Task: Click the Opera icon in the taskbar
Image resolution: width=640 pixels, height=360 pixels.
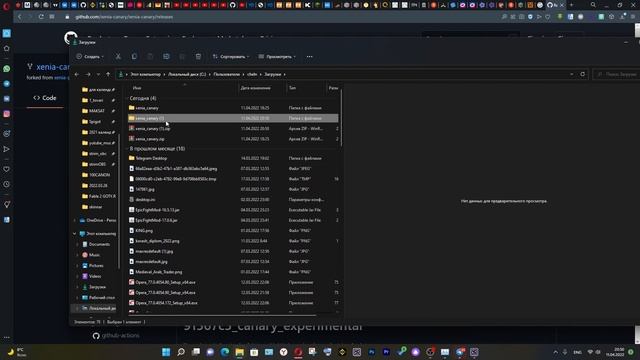Action: tap(298, 352)
